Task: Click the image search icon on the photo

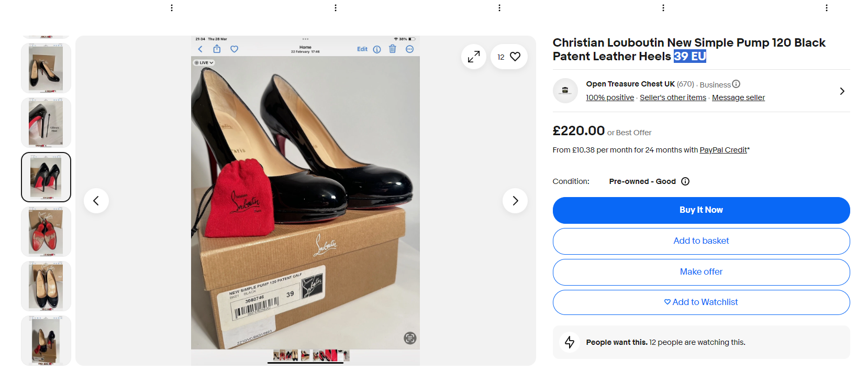Action: pos(410,338)
